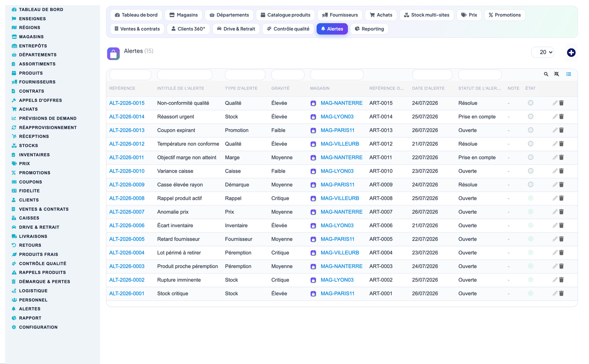Edit alert ALT-2026-0008 with pencil icon
Screen dimensions: 589x364
click(555, 198)
